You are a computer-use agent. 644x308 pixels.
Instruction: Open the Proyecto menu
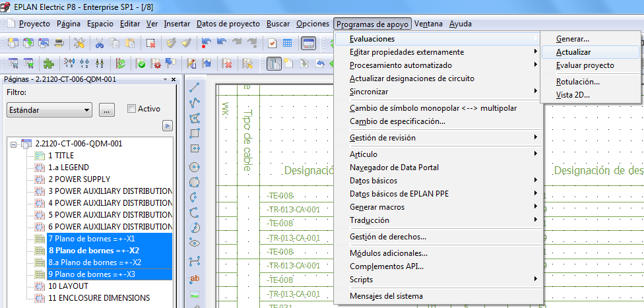click(x=34, y=24)
